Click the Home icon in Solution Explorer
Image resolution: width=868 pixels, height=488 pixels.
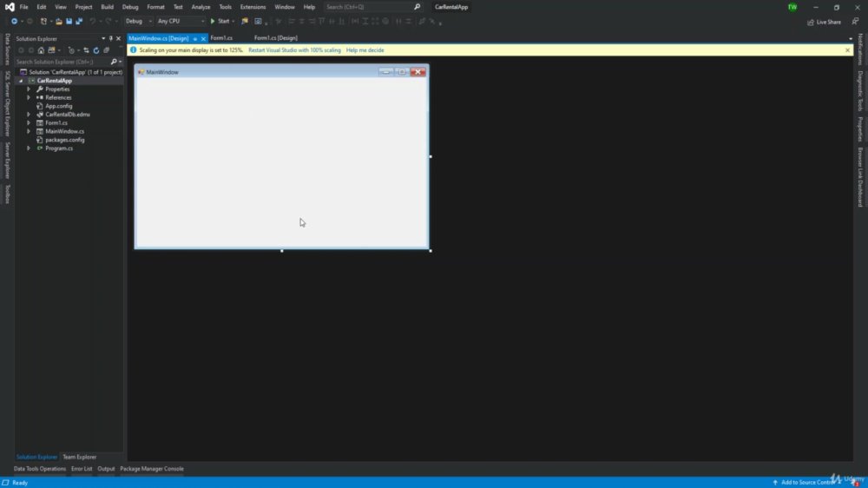[41, 50]
